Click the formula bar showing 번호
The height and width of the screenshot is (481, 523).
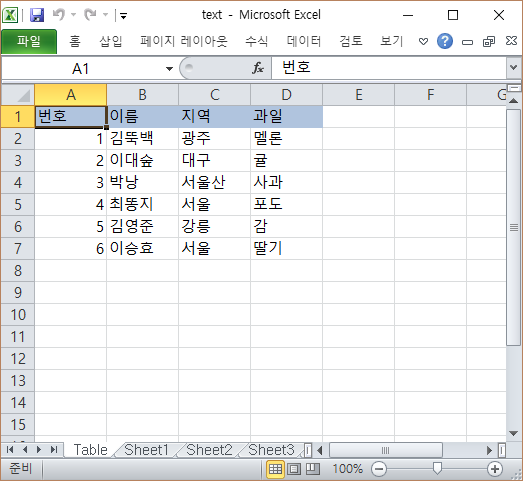click(389, 68)
